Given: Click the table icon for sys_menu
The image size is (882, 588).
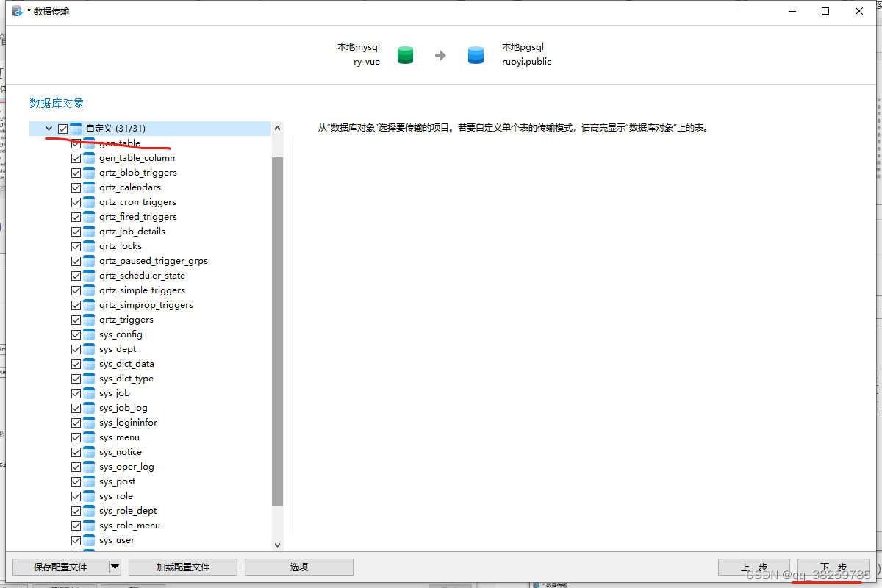Looking at the screenshot, I should tap(89, 437).
